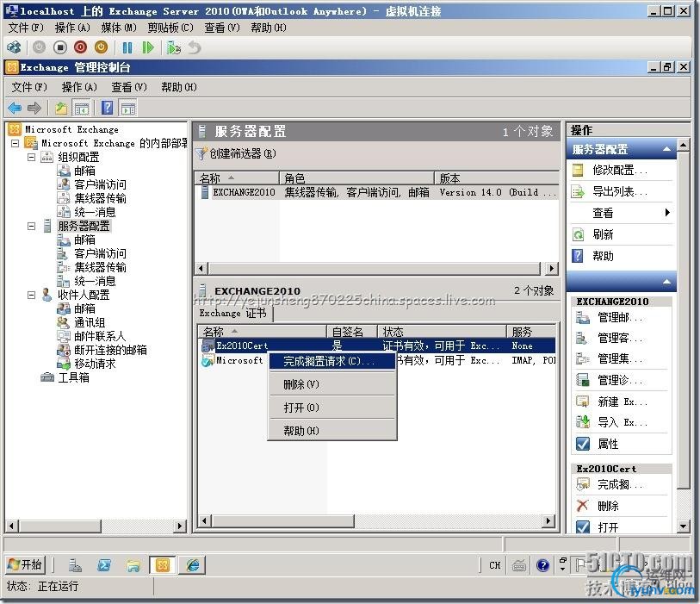Choose 完成搁置请求(C) in context menu
Image resolution: width=700 pixels, height=604 pixels.
[332, 361]
